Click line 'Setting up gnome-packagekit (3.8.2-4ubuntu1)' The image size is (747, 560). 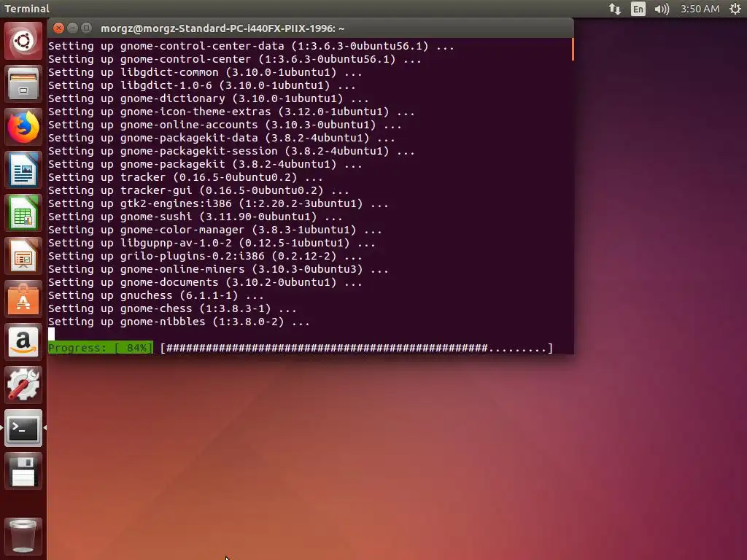point(205,164)
